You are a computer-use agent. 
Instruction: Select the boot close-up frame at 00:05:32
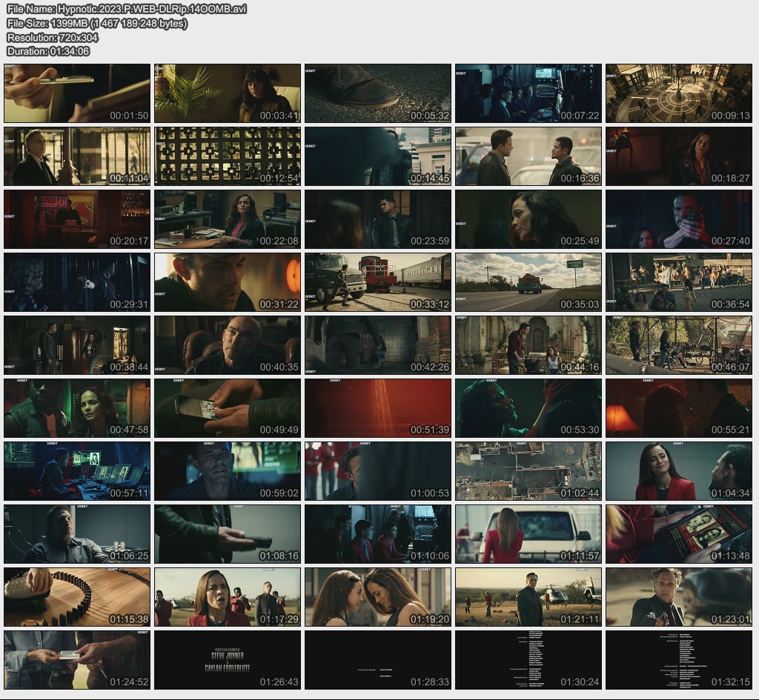coord(377,93)
